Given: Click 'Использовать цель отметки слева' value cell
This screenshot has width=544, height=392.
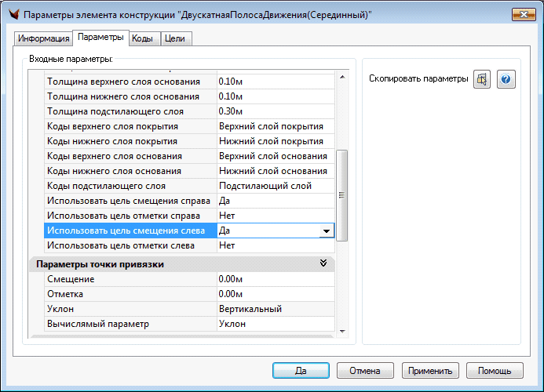Looking at the screenshot, I should pyautogui.click(x=275, y=245).
